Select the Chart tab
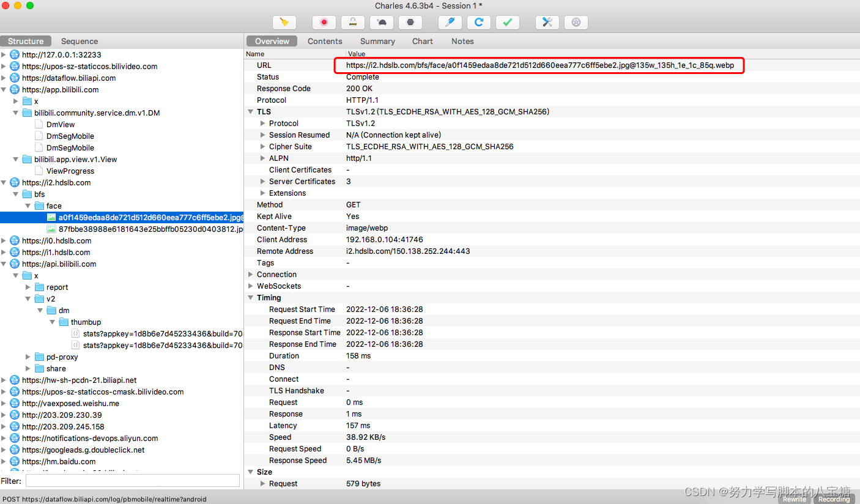The width and height of the screenshot is (860, 504). point(422,41)
